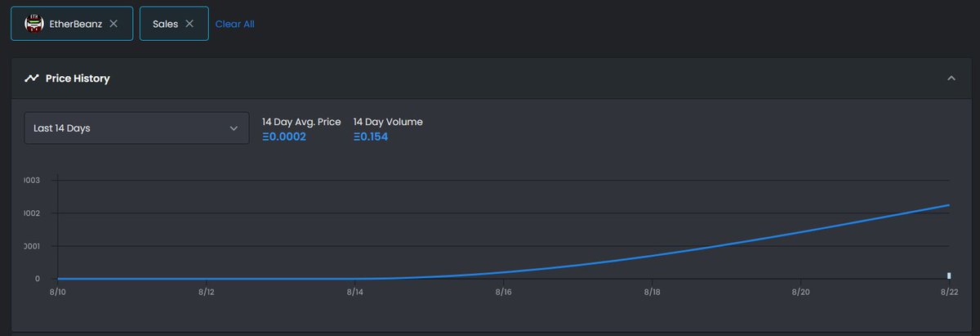The width and height of the screenshot is (980, 336).
Task: Open the Last 14 Days dropdown
Action: (x=136, y=128)
